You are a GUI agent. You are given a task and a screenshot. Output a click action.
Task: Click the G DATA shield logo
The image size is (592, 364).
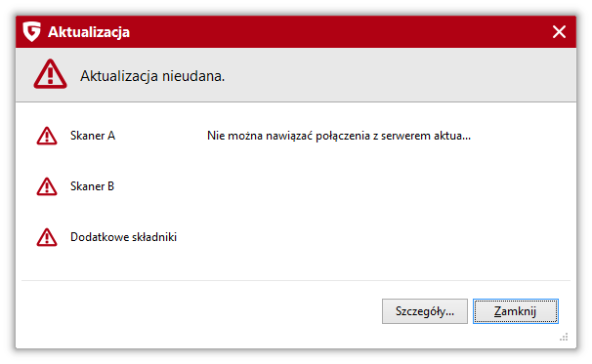tap(31, 31)
